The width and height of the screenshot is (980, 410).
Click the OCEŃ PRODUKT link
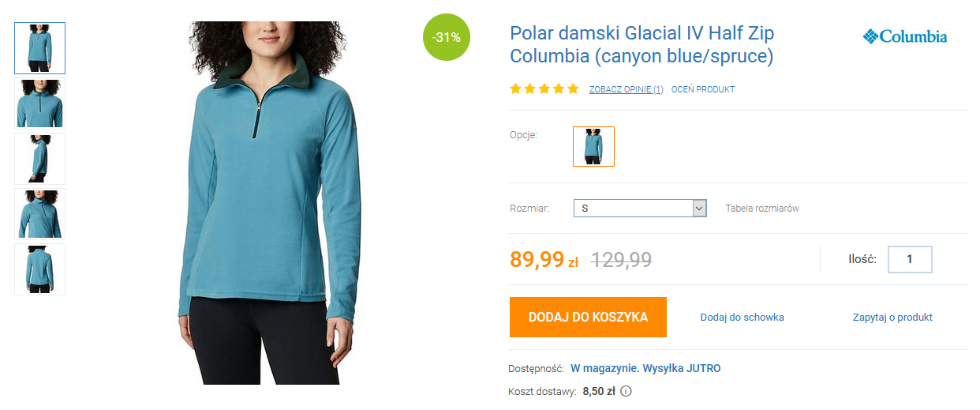click(703, 89)
